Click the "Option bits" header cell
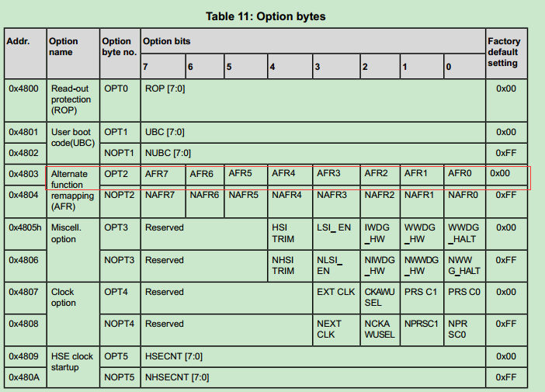Screen dimensions: 545x392 pyautogui.click(x=167, y=41)
